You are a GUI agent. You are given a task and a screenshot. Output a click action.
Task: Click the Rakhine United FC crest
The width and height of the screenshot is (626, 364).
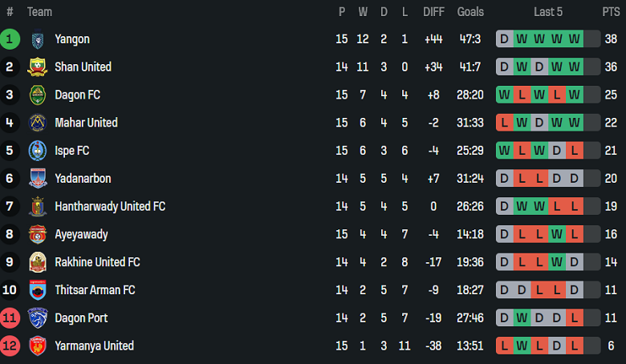(38, 262)
